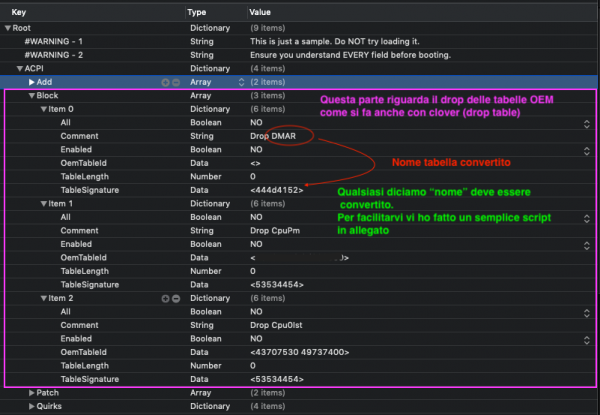Select TableSignature key in Item 2
600x415 pixels.
(90, 379)
